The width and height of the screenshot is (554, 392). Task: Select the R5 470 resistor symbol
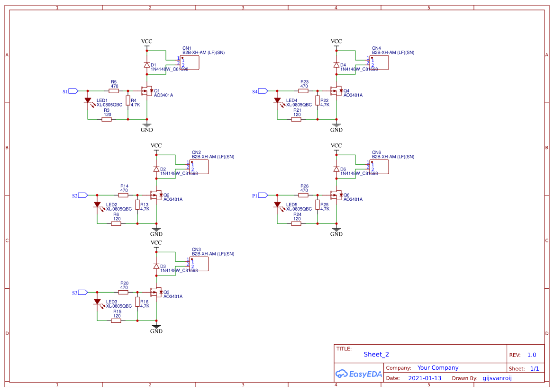pyautogui.click(x=114, y=91)
